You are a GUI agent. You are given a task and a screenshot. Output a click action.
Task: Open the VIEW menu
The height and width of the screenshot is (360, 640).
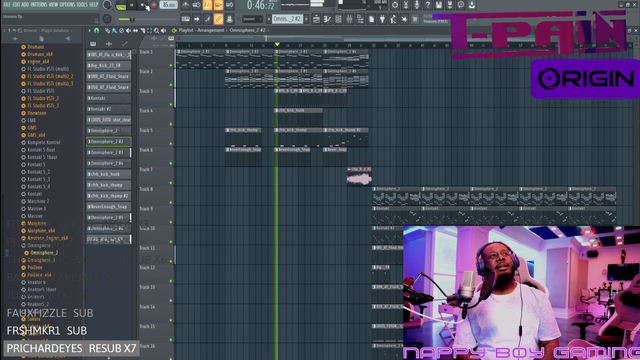53,4
